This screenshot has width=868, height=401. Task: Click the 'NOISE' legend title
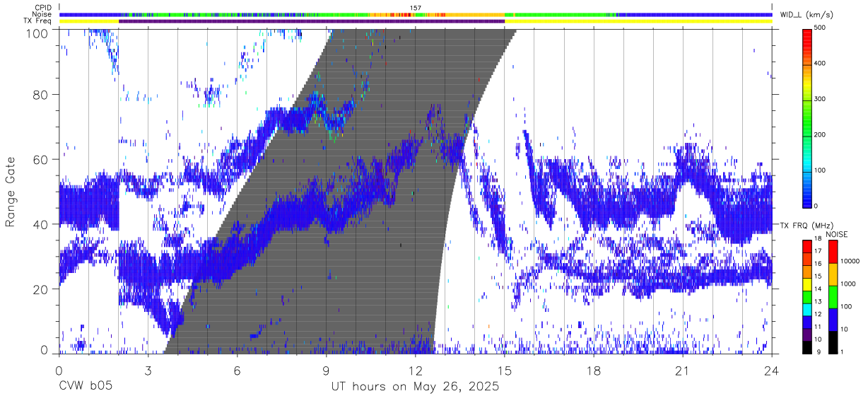[x=837, y=234]
